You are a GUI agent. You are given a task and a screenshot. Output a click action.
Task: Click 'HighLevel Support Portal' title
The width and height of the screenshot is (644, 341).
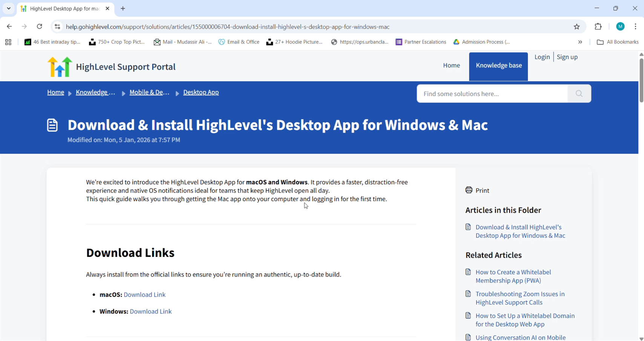(x=126, y=67)
